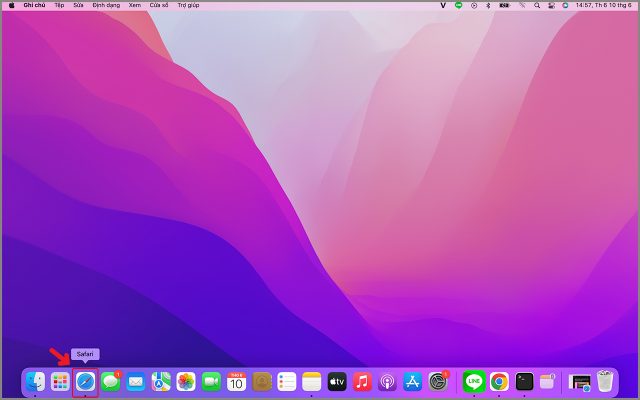Launch the Music app
Viewport: 640px width, 400px height.
[362, 381]
